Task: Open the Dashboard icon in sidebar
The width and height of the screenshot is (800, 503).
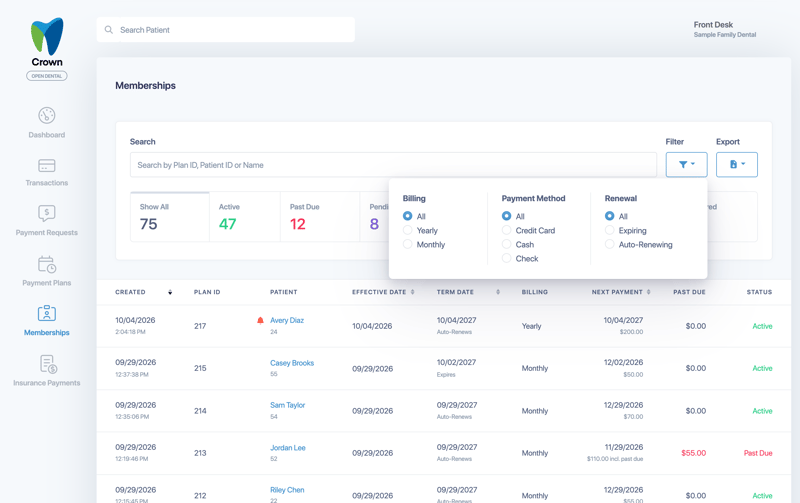Action: pos(46,115)
